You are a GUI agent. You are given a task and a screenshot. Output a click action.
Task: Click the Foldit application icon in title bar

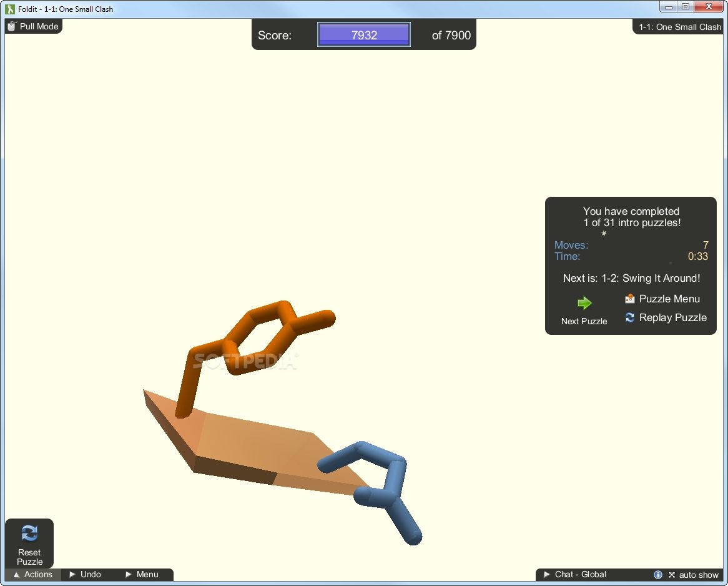click(10, 9)
